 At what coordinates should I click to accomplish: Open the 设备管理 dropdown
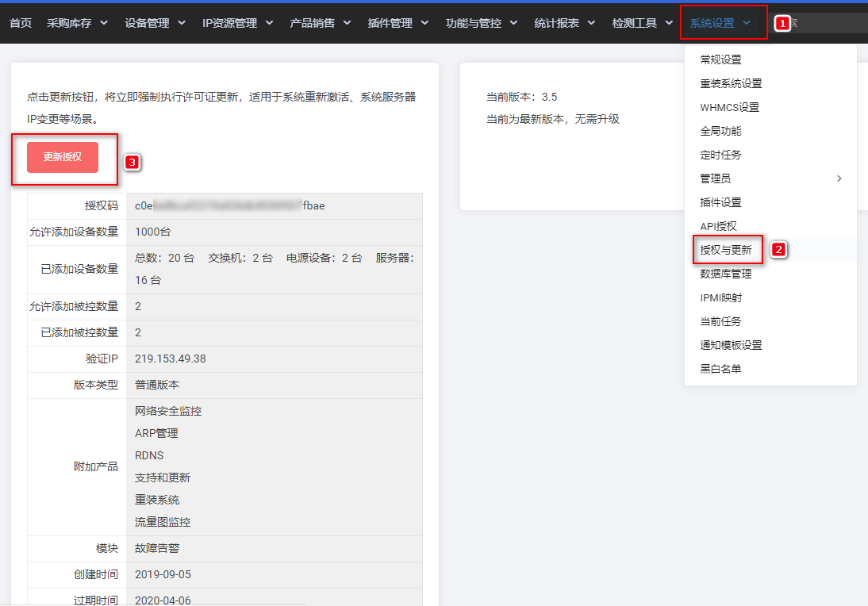155,23
